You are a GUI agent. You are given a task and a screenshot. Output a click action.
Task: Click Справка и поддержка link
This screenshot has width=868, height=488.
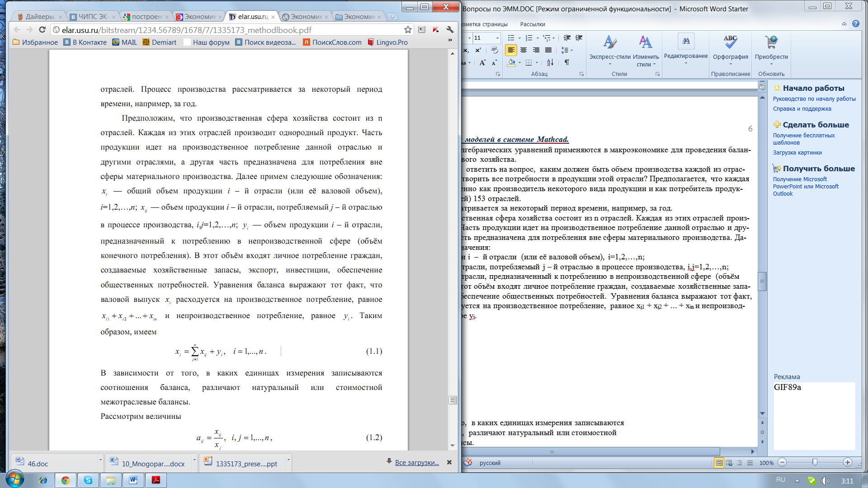pos(802,108)
